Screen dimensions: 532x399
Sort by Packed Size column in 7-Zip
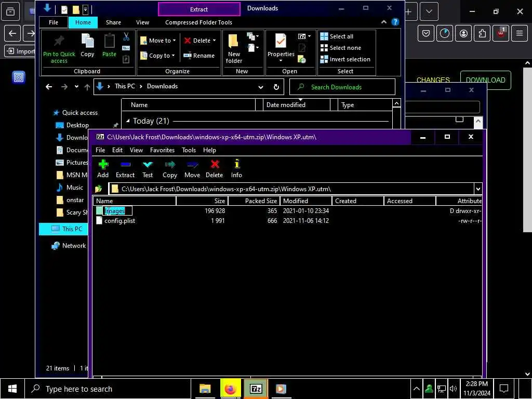coord(254,201)
